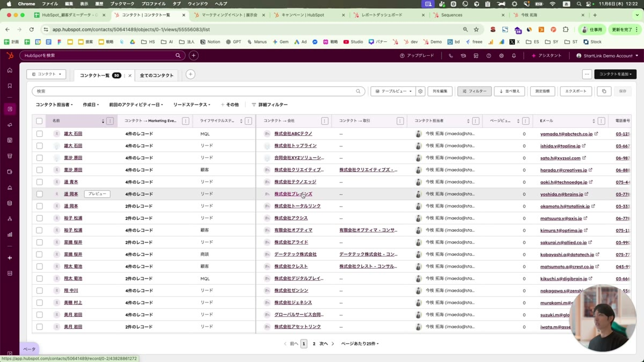Open the marketing megaphone icon in sidebar
Screen dimensions: 644x362
[x=10, y=125]
